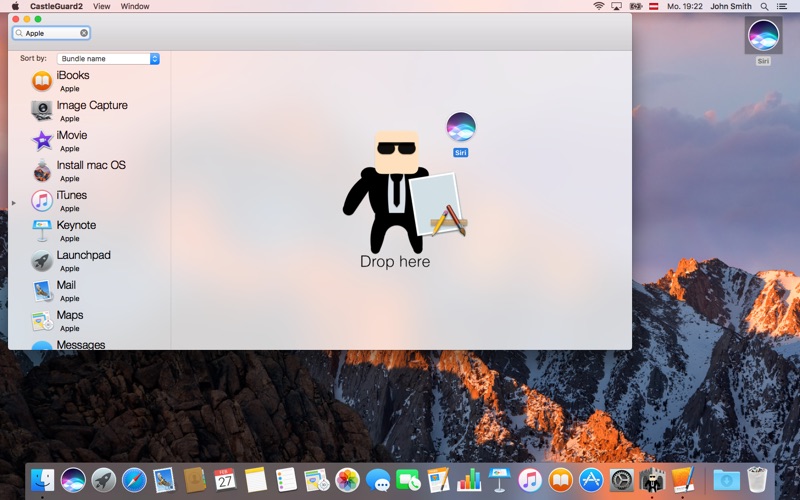Open Notification Center in menu bar

[782, 6]
